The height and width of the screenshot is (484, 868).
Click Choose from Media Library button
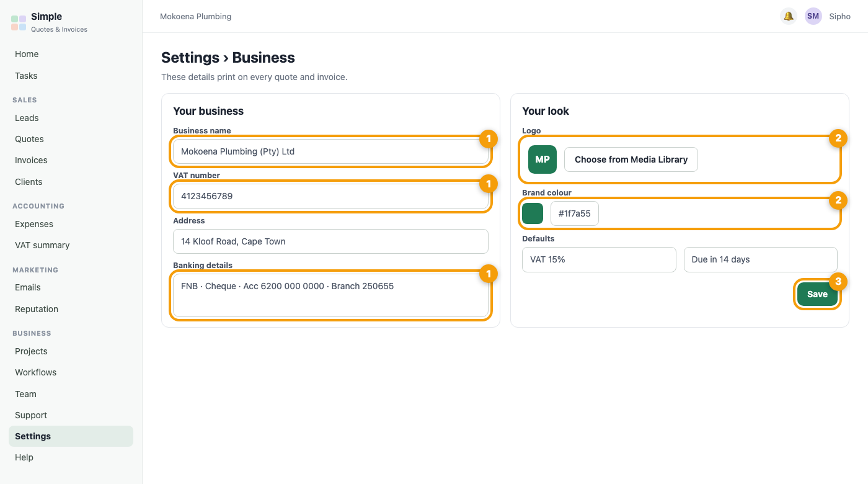pyautogui.click(x=631, y=159)
